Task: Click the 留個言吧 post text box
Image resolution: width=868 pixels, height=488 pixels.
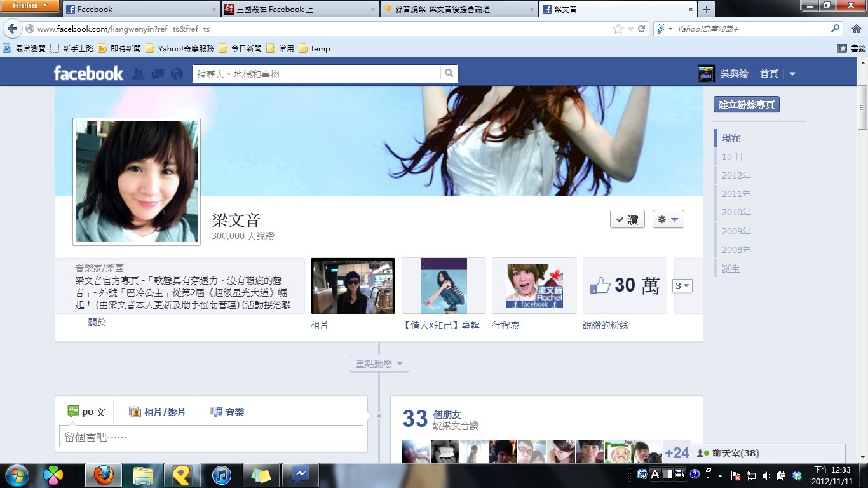Action: coord(211,437)
